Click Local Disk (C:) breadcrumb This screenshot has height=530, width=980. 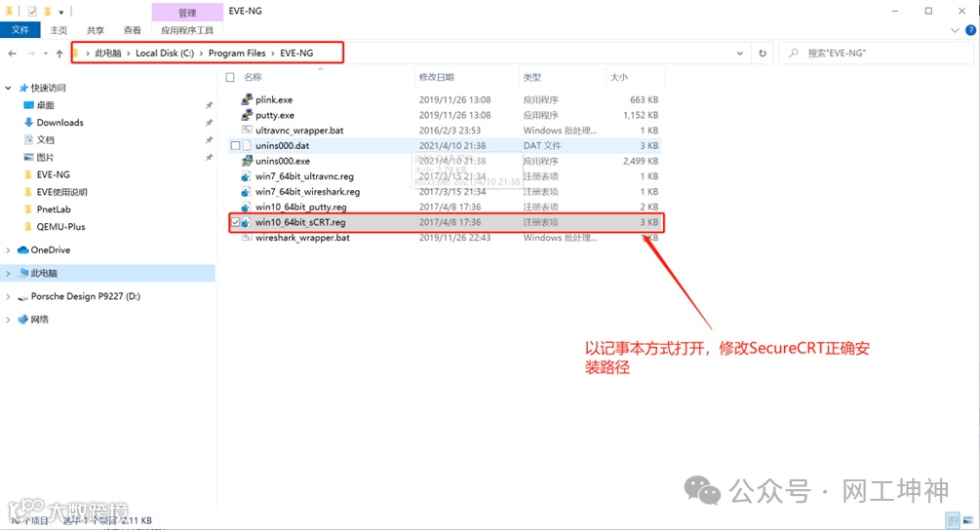click(x=165, y=53)
